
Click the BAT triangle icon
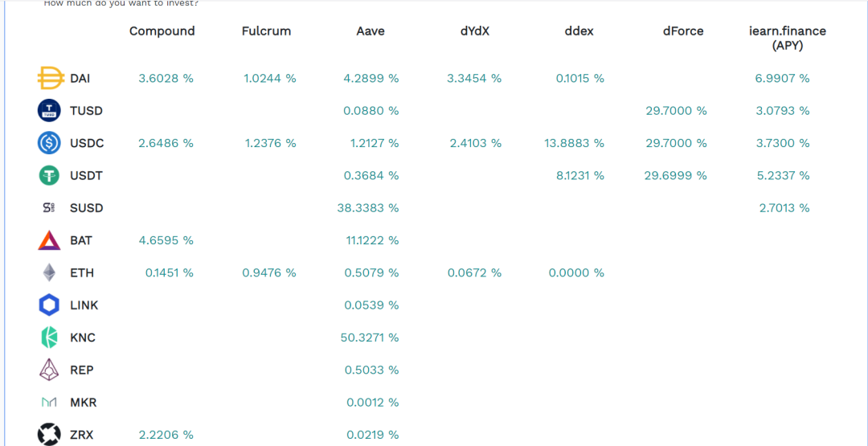[49, 240]
